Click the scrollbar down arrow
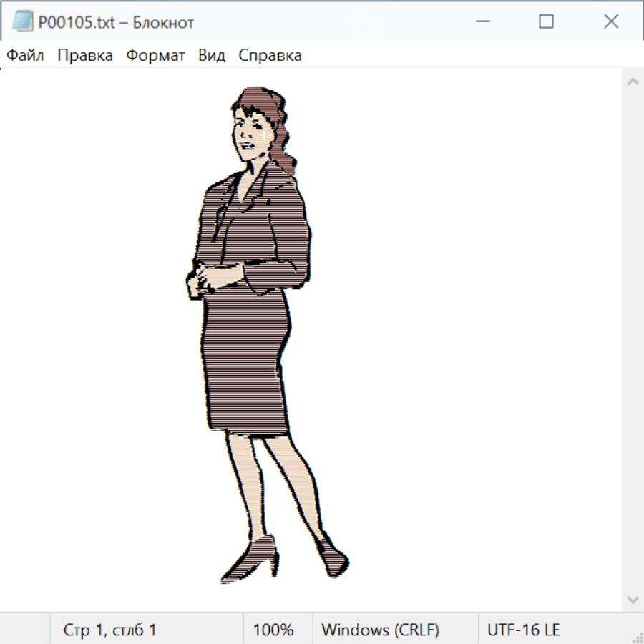 click(x=633, y=599)
